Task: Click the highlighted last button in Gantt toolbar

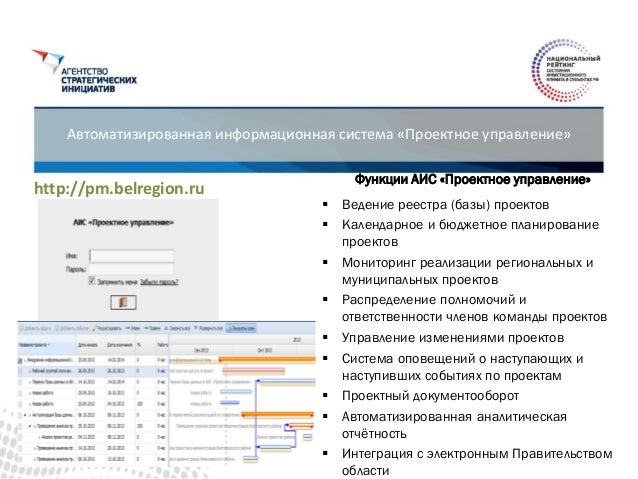Action: [241, 328]
